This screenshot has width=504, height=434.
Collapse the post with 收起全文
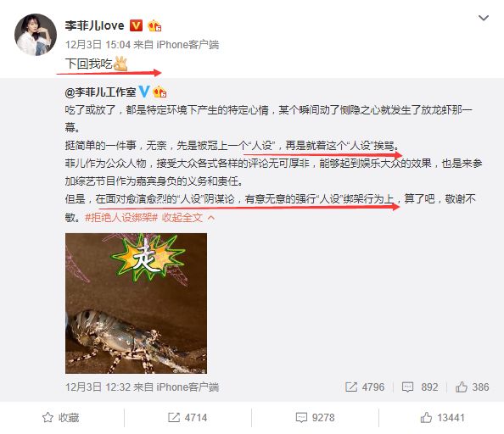pos(182,218)
